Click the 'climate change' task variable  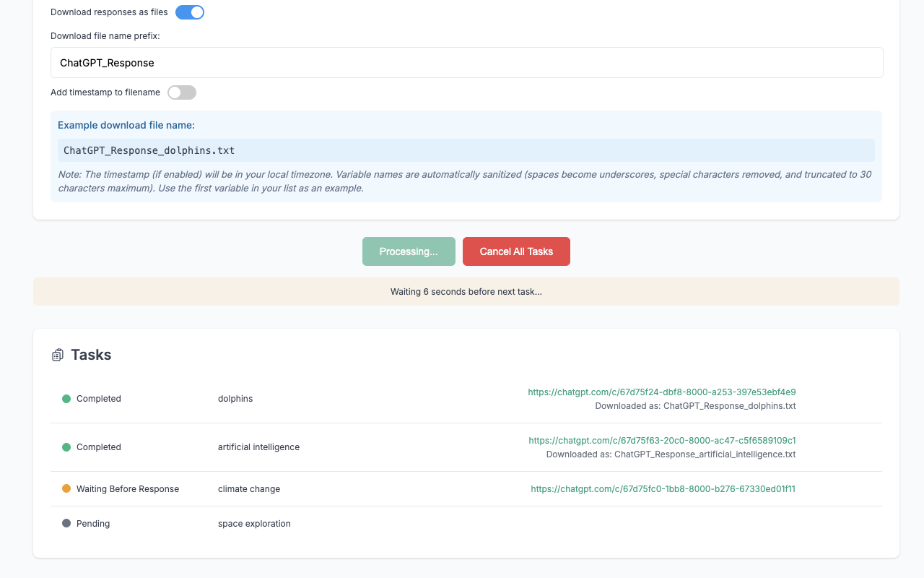click(x=249, y=489)
